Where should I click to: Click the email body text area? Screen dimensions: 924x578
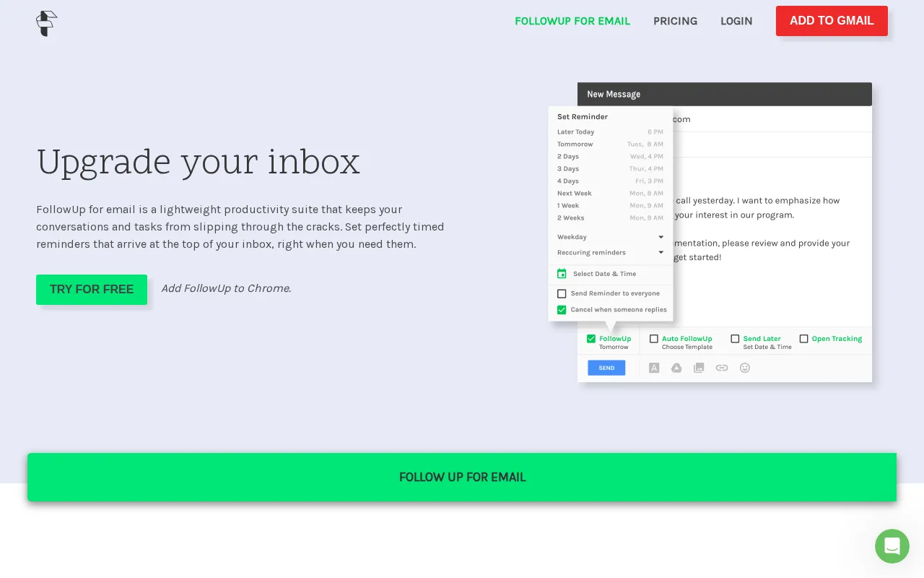[x=772, y=242]
